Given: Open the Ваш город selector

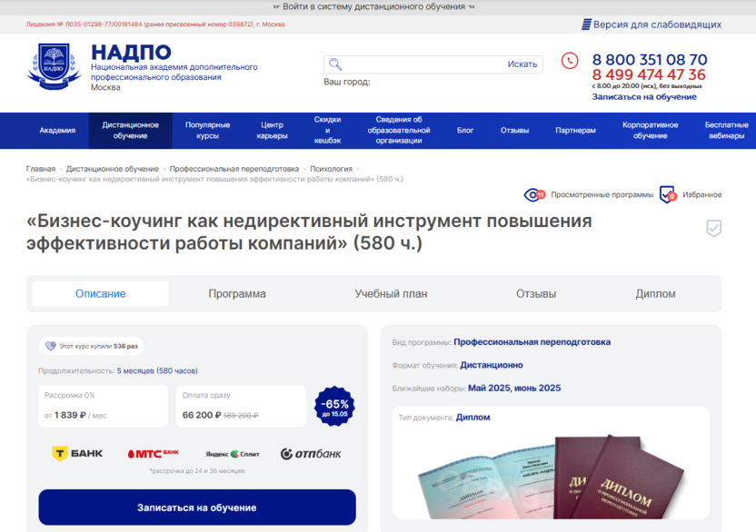Looking at the screenshot, I should pyautogui.click(x=347, y=82).
